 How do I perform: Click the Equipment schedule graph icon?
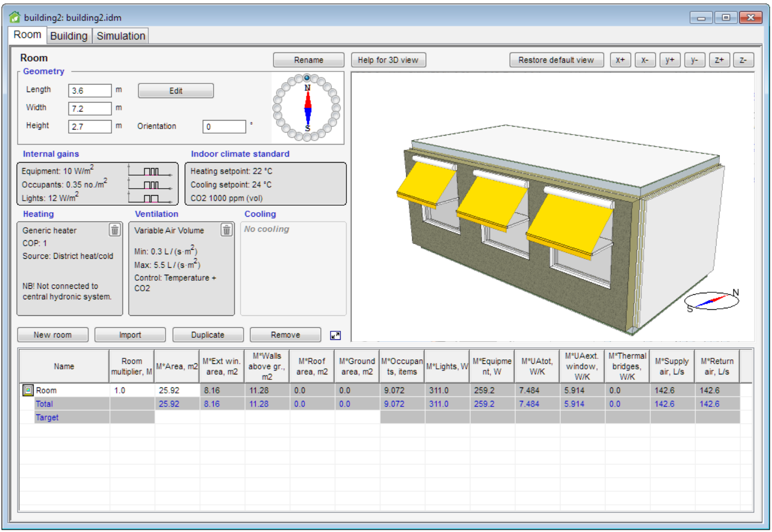(150, 171)
